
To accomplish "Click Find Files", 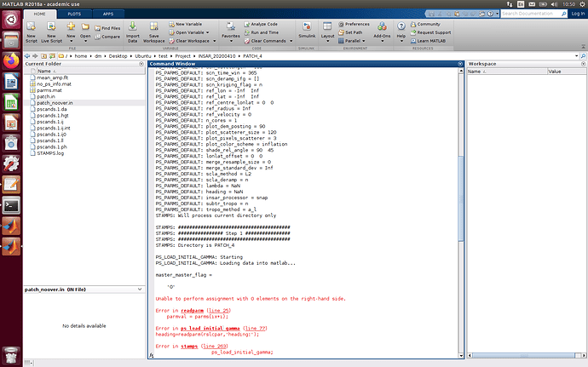I will (x=107, y=28).
